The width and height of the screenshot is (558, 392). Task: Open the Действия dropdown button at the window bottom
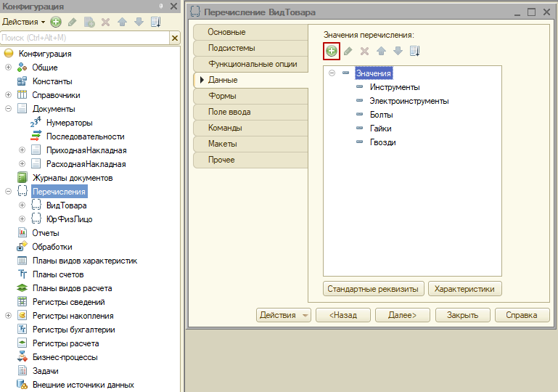283,315
